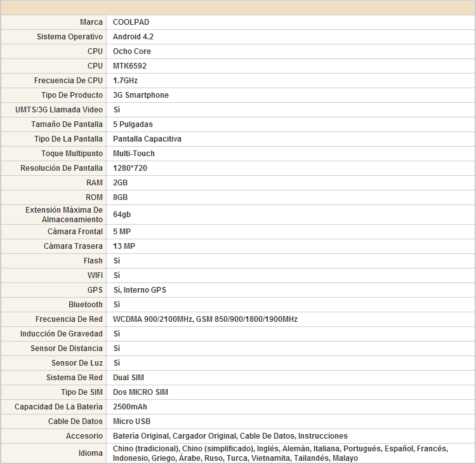Click the 'Sistema De Red' label
The height and width of the screenshot is (464, 476).
(x=74, y=377)
